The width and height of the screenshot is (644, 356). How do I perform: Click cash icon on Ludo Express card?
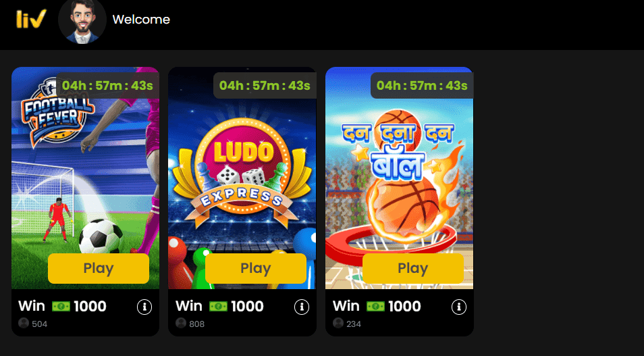(219, 306)
